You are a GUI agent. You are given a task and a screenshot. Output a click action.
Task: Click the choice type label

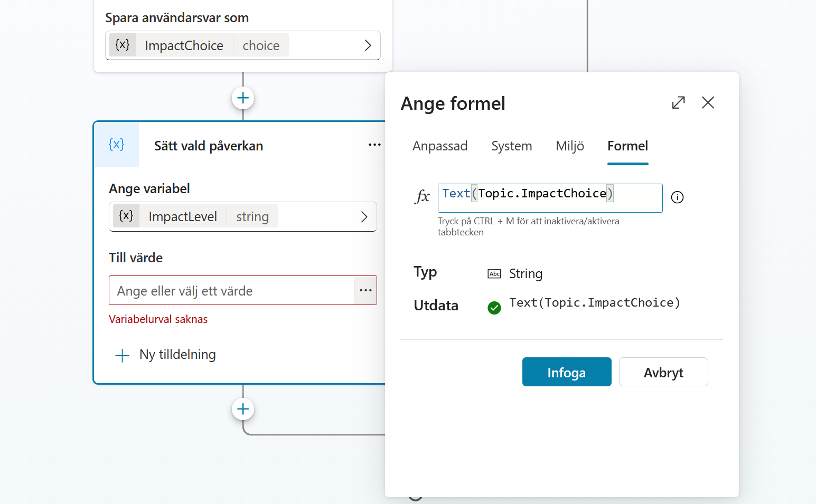pos(261,45)
